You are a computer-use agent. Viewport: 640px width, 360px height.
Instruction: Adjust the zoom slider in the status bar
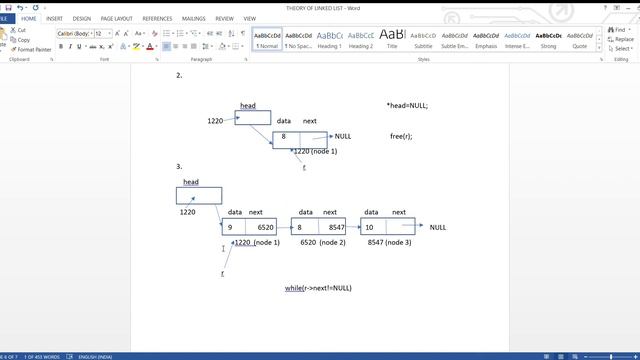(x=611, y=357)
